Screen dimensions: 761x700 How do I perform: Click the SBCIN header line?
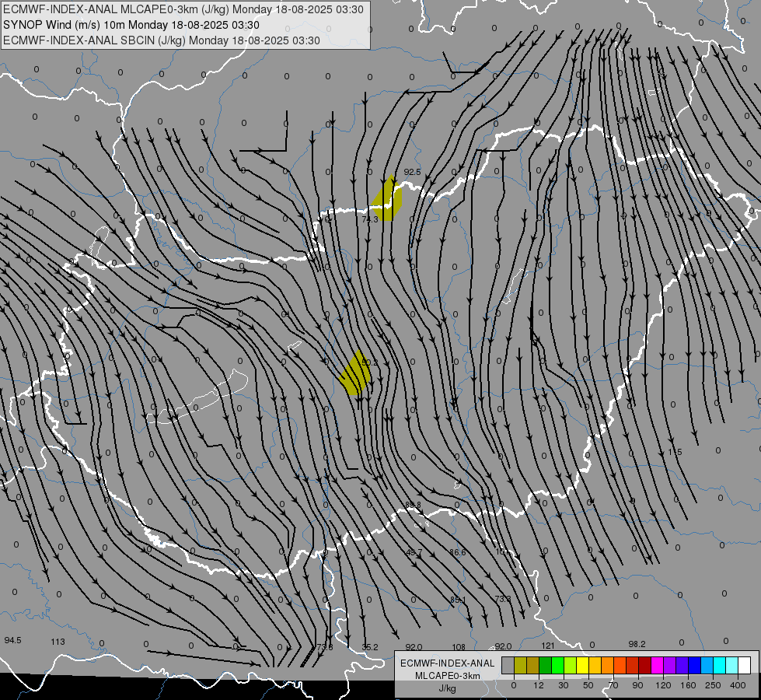pyautogui.click(x=162, y=40)
